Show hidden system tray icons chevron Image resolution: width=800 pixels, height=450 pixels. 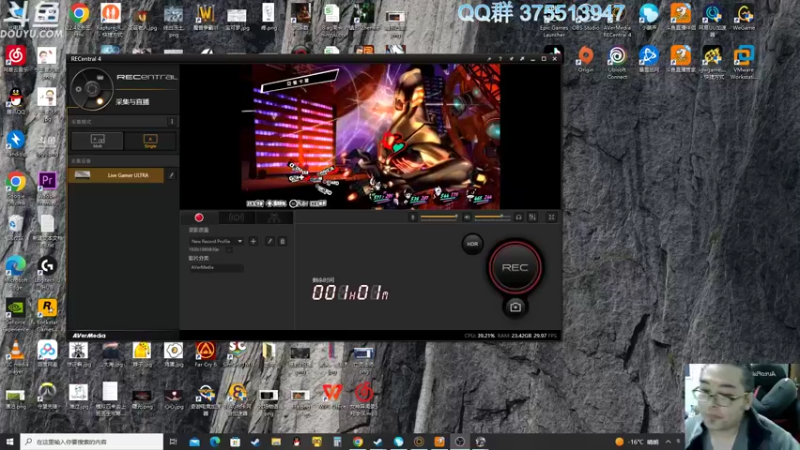[668, 442]
